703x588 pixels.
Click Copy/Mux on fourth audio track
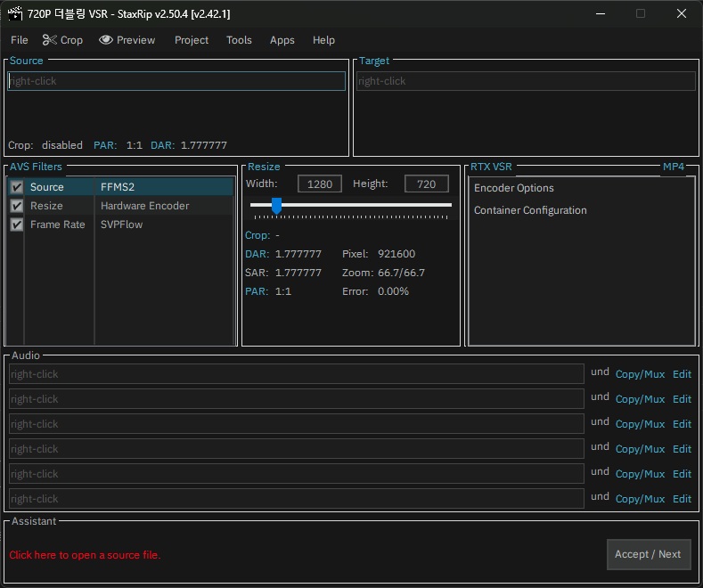640,449
